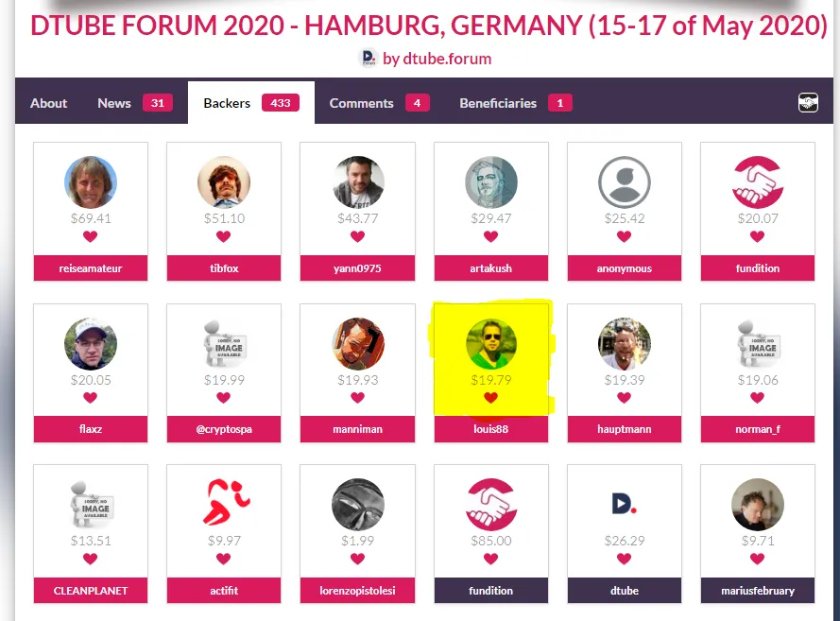This screenshot has height=621, width=840.
Task: Click the handshake icon in the tab bar
Action: pos(808,102)
